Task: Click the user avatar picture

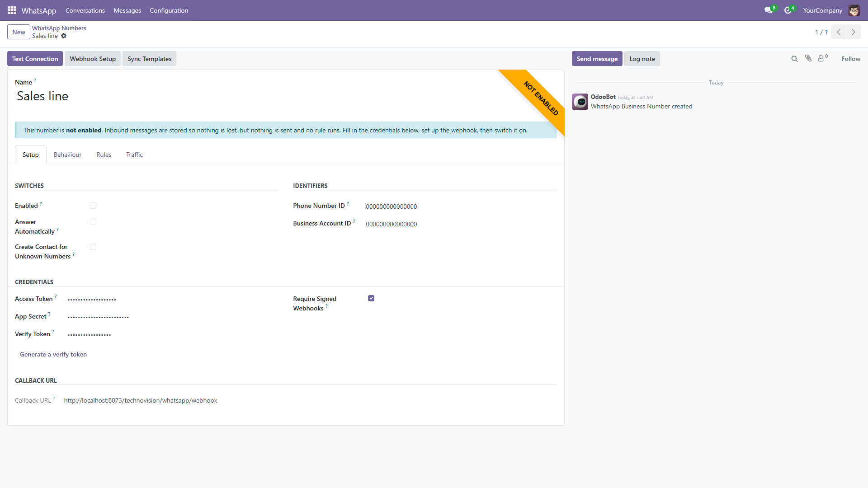Action: [854, 10]
